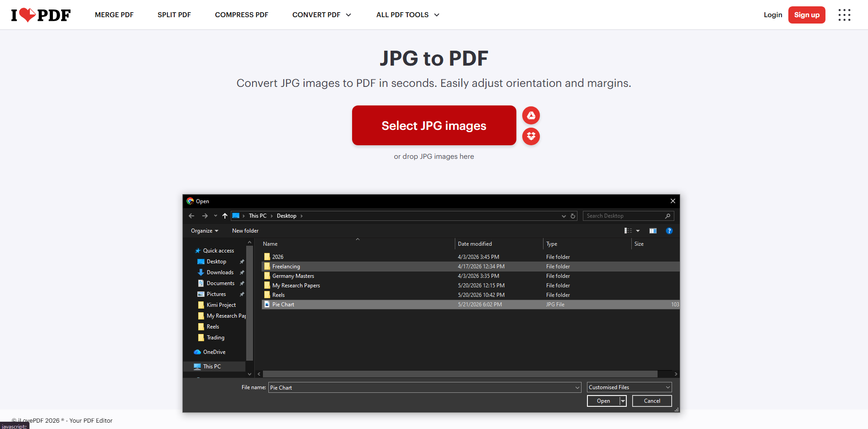Go up one folder level

tap(225, 216)
